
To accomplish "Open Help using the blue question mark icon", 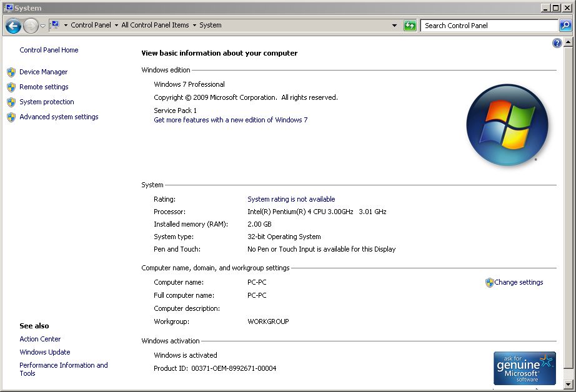I will coord(557,43).
